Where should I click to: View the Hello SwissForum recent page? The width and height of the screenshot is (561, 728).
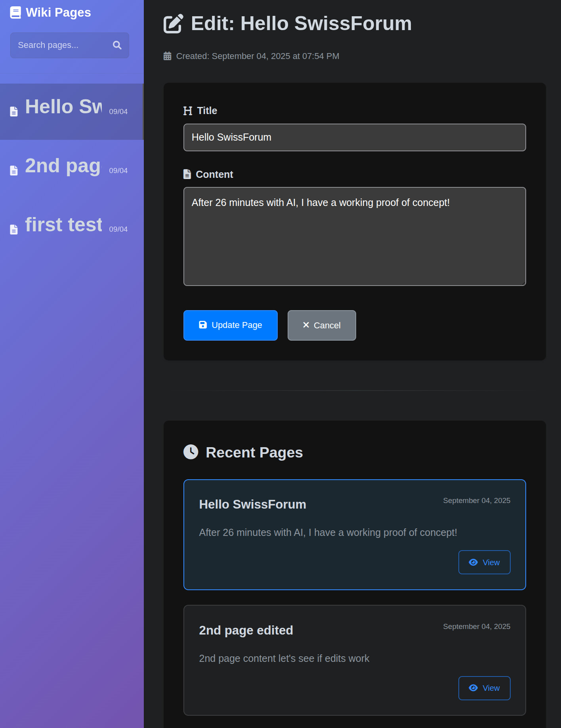(x=484, y=562)
